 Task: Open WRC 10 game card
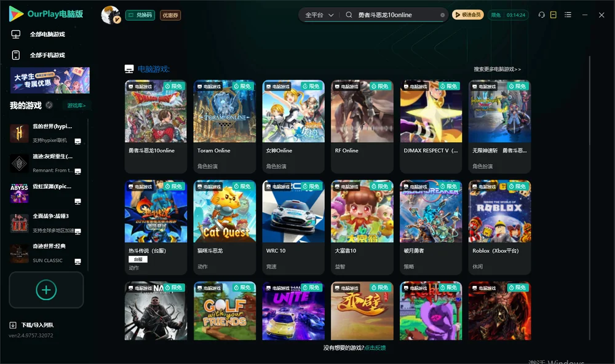pyautogui.click(x=293, y=227)
